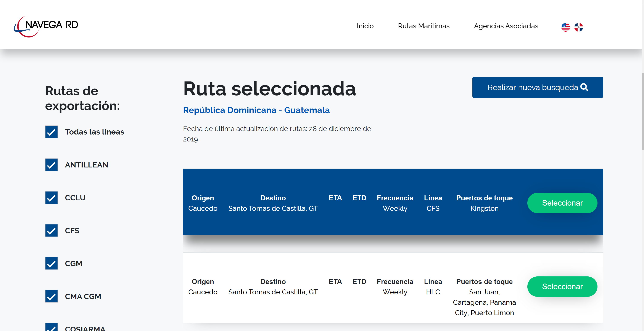Uncheck the CFS line filter
This screenshot has width=644, height=331.
[x=52, y=230]
